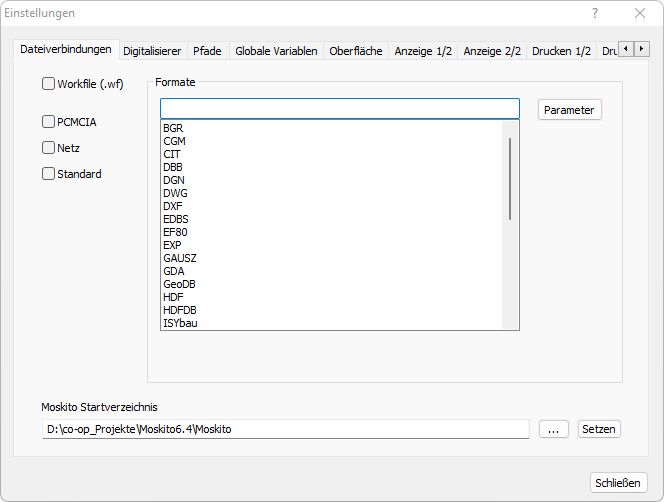
Task: Toggle the PCMCIA checkbox
Action: (x=49, y=122)
